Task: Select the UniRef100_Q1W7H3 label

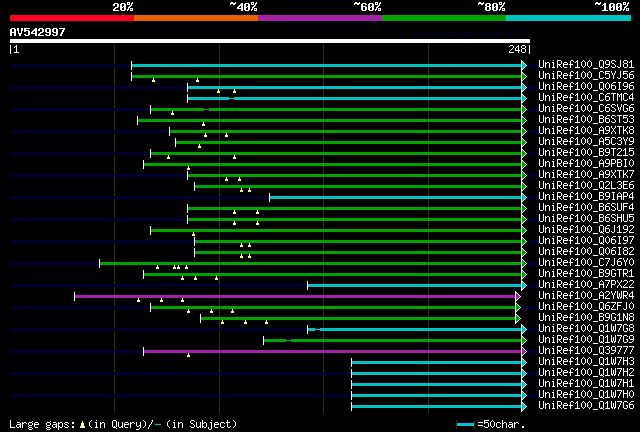Action: 586,362
